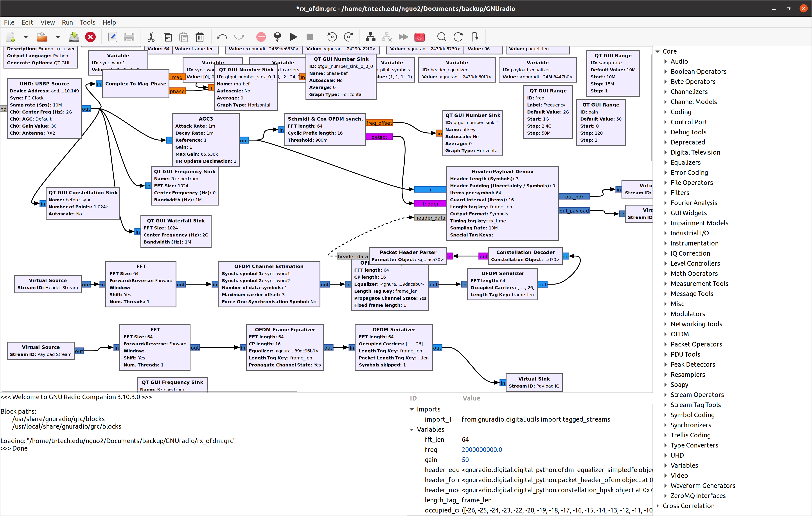The width and height of the screenshot is (812, 516).
Task: Expand the OFDM category
Action: (x=665, y=334)
